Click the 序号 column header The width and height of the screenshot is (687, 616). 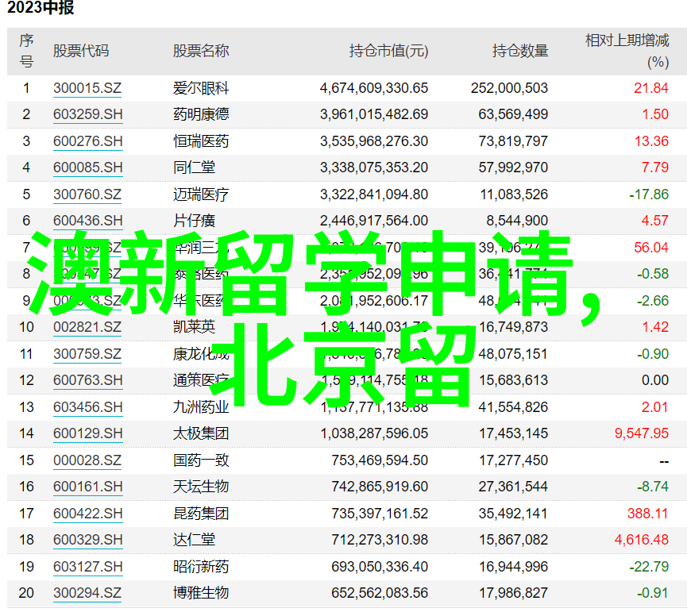26,51
